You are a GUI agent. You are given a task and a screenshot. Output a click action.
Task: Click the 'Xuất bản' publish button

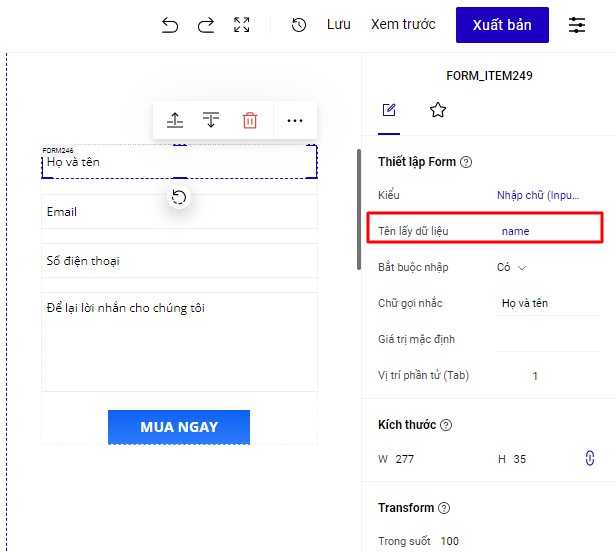(502, 25)
